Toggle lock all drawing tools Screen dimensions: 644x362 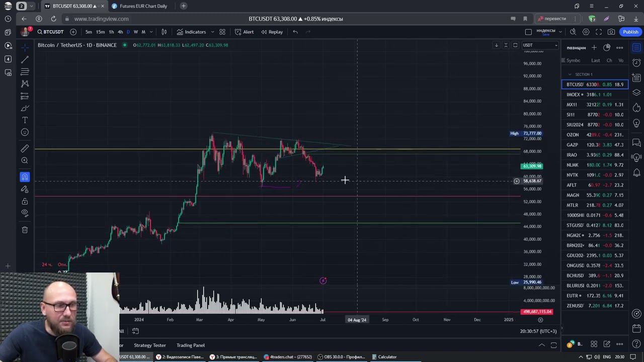click(25, 201)
